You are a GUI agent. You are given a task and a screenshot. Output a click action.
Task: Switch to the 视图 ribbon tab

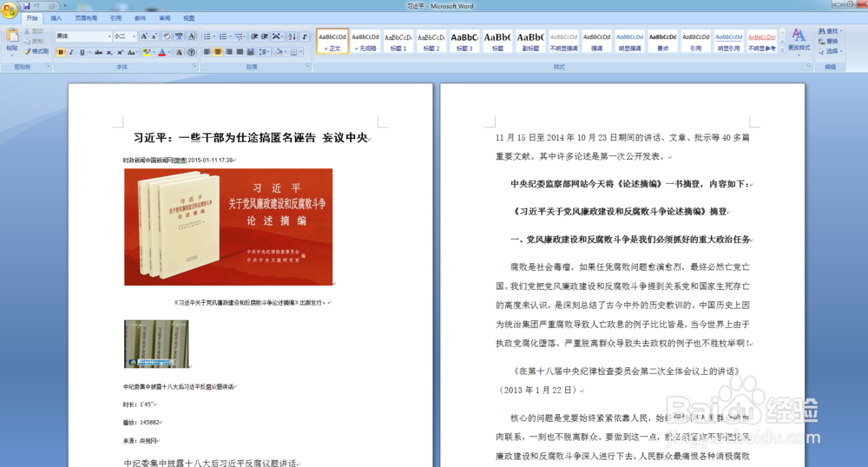(188, 18)
